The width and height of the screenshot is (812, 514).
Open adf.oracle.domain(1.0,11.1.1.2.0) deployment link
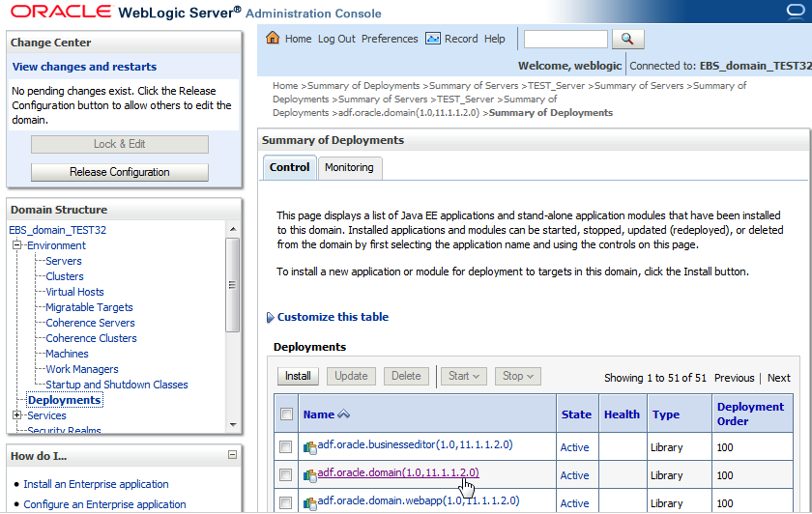click(398, 472)
